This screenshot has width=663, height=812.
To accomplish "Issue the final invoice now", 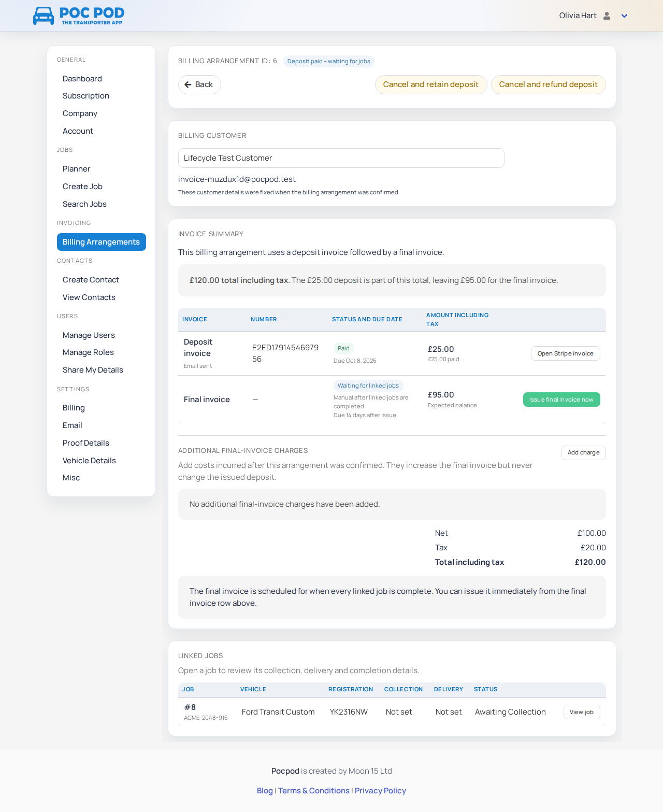I will coord(561,400).
